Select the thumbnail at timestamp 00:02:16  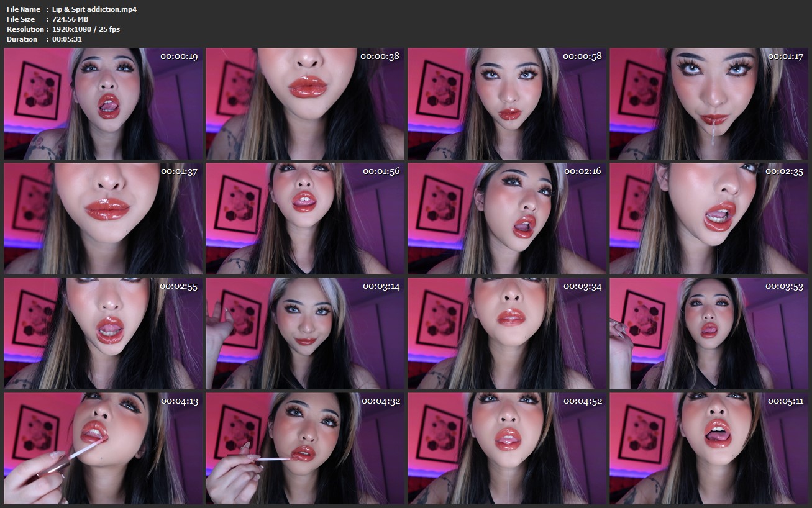(507, 219)
